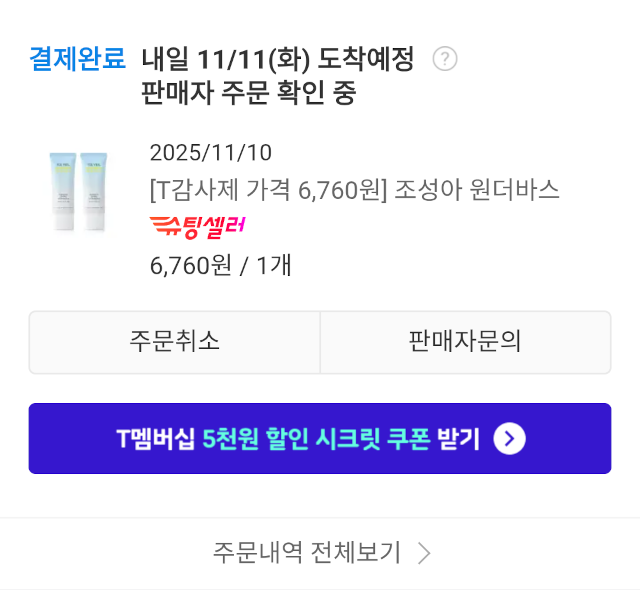This screenshot has width=640, height=590.
Task: Click the 6,760원 / 1개 price line
Action: (220, 265)
